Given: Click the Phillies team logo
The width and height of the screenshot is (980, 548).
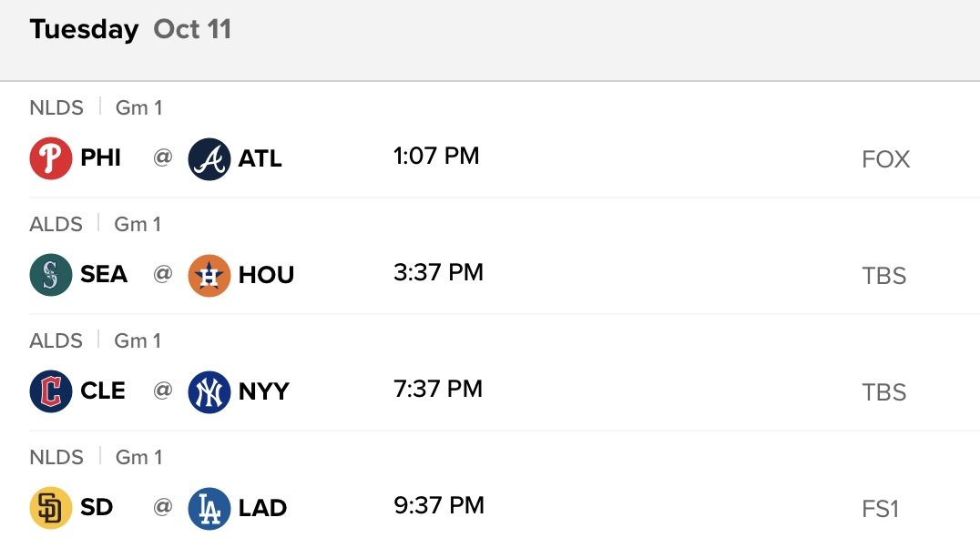Looking at the screenshot, I should 51,158.
